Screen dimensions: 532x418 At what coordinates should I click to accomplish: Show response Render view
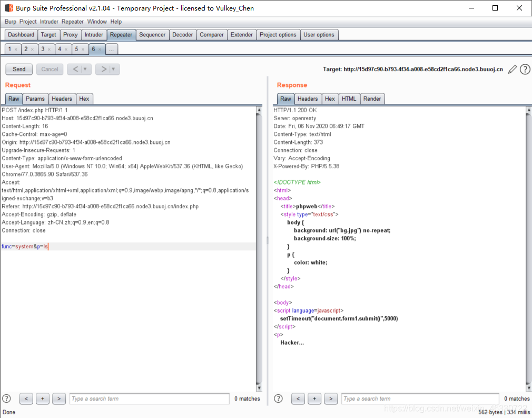[372, 99]
